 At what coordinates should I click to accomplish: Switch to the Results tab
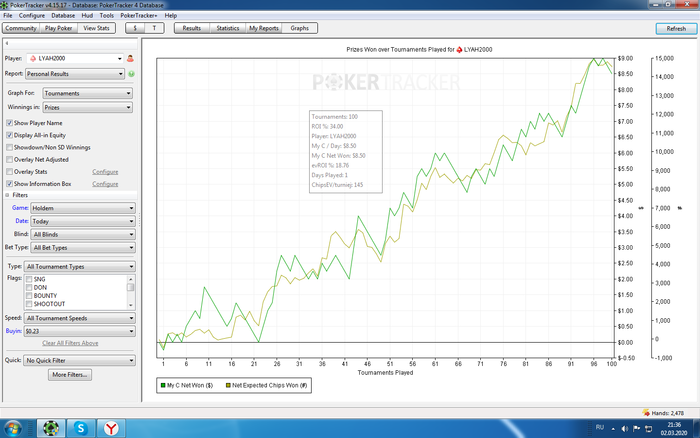click(192, 28)
